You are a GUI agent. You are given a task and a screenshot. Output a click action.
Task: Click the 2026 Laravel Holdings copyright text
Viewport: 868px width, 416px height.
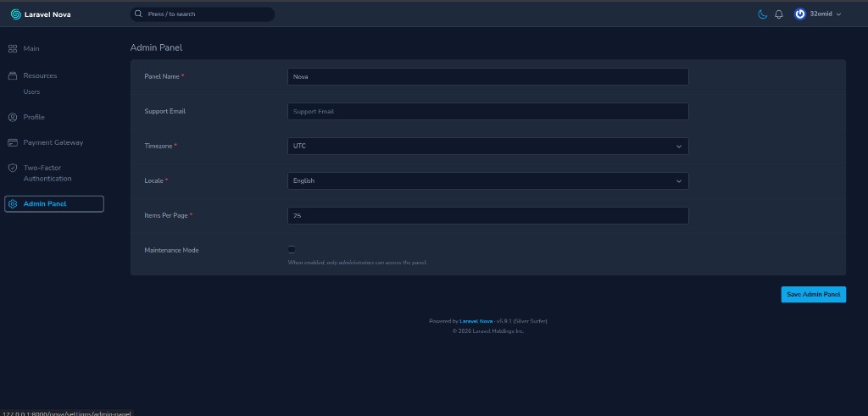pos(487,330)
